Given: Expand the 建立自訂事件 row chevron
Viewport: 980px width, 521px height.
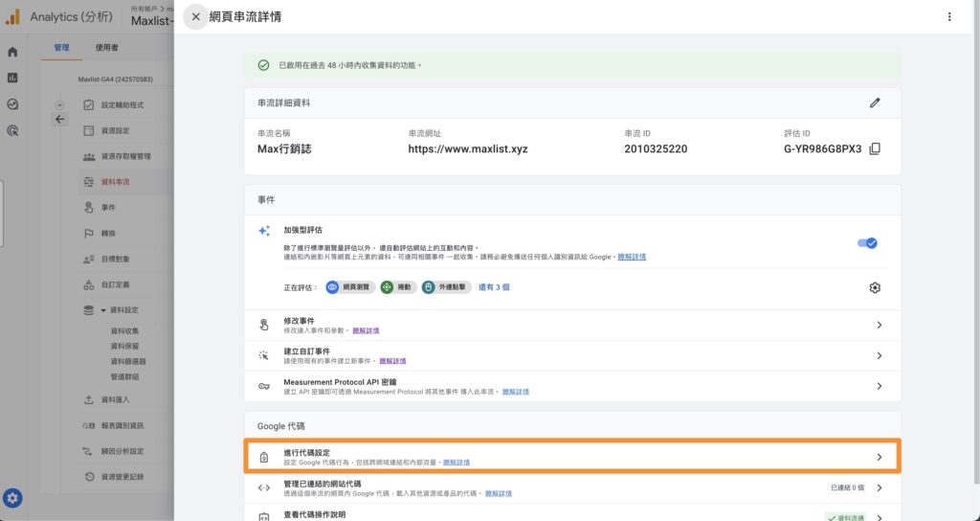Looking at the screenshot, I should pyautogui.click(x=879, y=356).
